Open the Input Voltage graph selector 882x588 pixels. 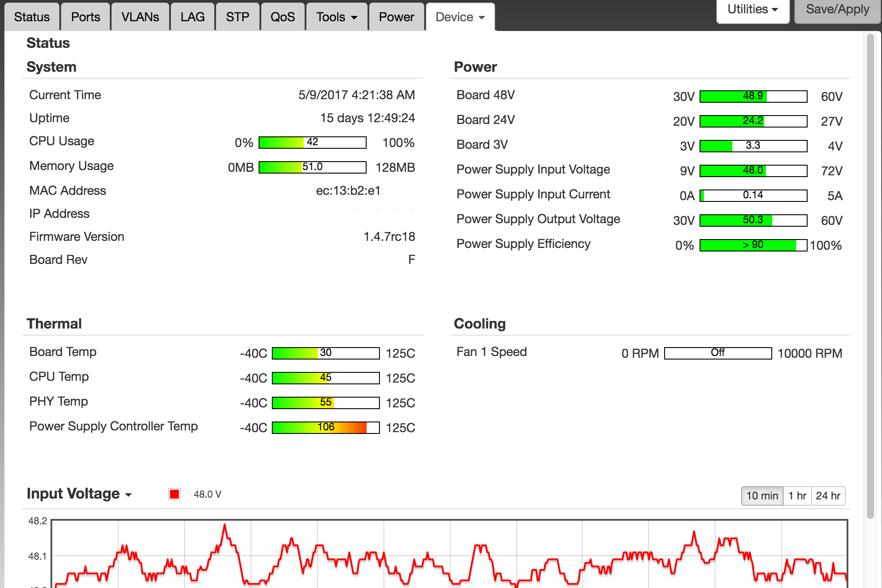(x=79, y=494)
